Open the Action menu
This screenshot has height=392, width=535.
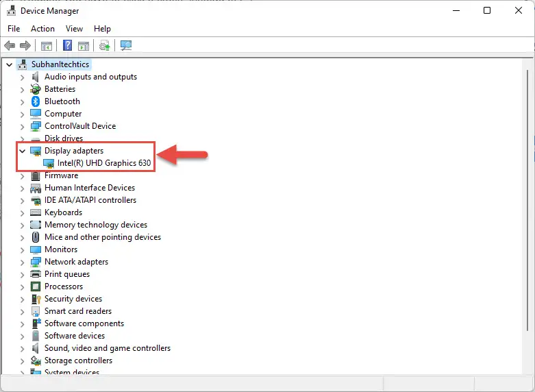(42, 29)
